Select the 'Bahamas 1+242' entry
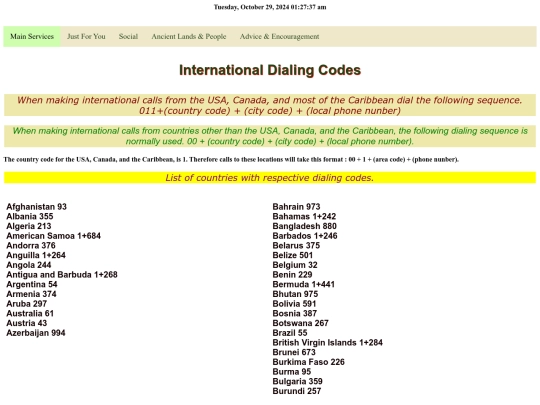 pyautogui.click(x=304, y=216)
